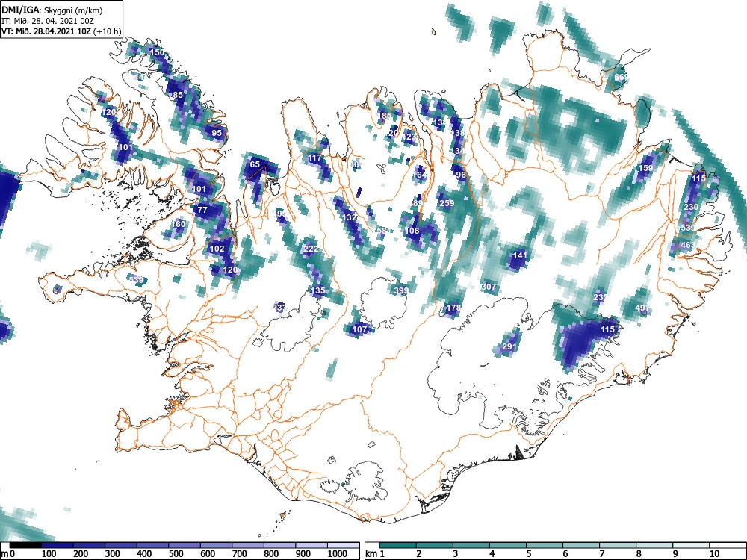Click the '399' visibility value
The height and width of the screenshot is (560, 747).
402,290
